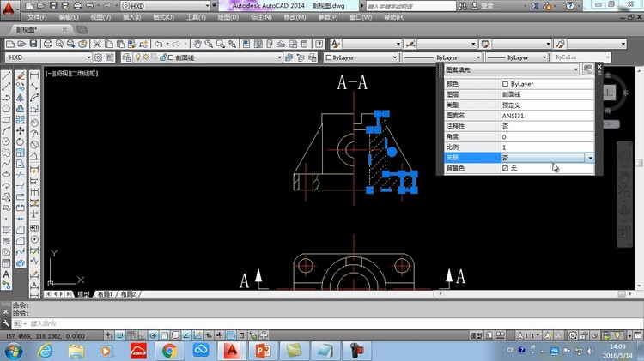Open the Properties palette icon
Screen dimensions: 644x361
[x=246, y=44]
